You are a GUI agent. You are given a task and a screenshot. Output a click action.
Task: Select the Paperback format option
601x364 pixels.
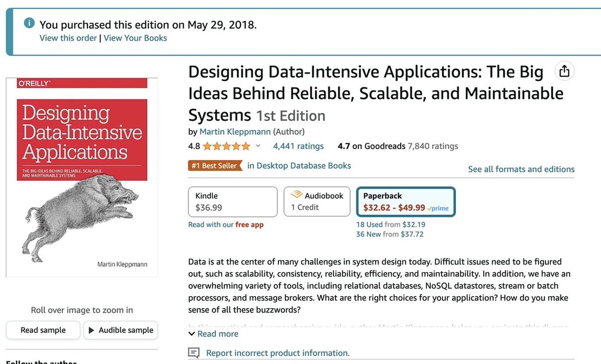click(406, 202)
